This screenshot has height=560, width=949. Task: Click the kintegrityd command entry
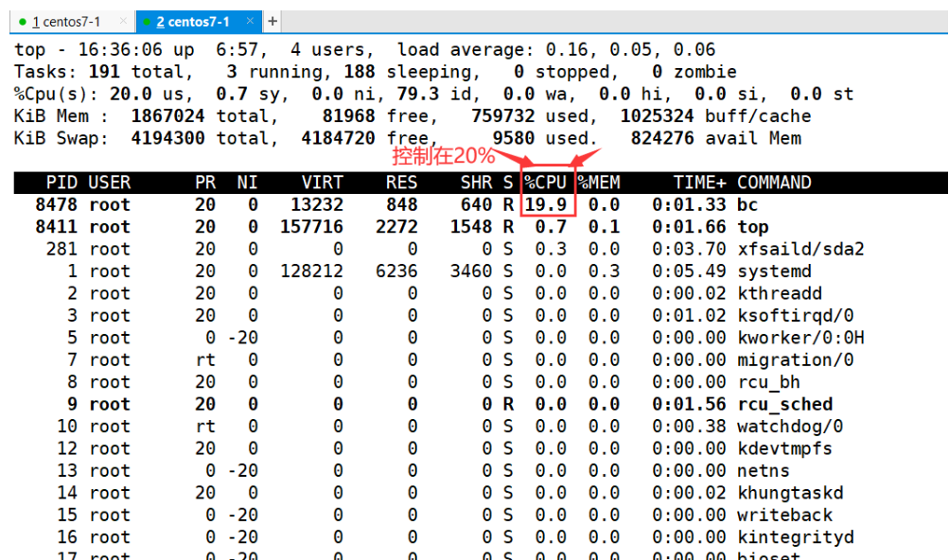pyautogui.click(x=796, y=537)
